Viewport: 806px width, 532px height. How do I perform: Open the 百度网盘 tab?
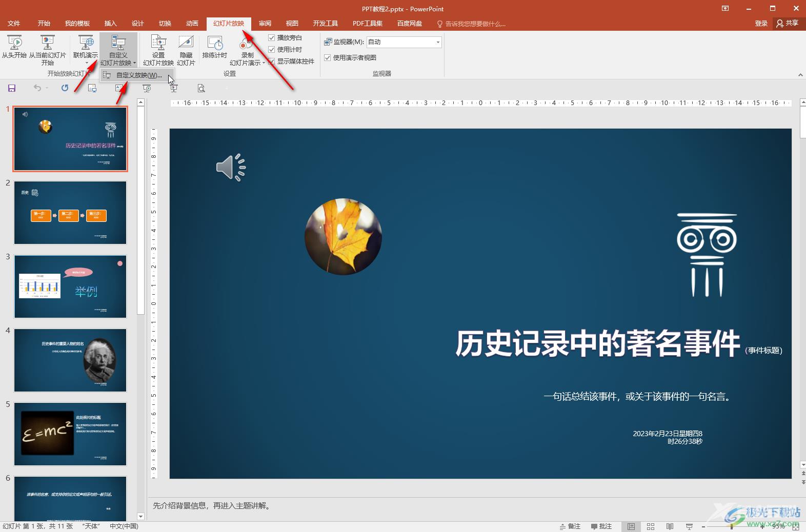point(409,23)
